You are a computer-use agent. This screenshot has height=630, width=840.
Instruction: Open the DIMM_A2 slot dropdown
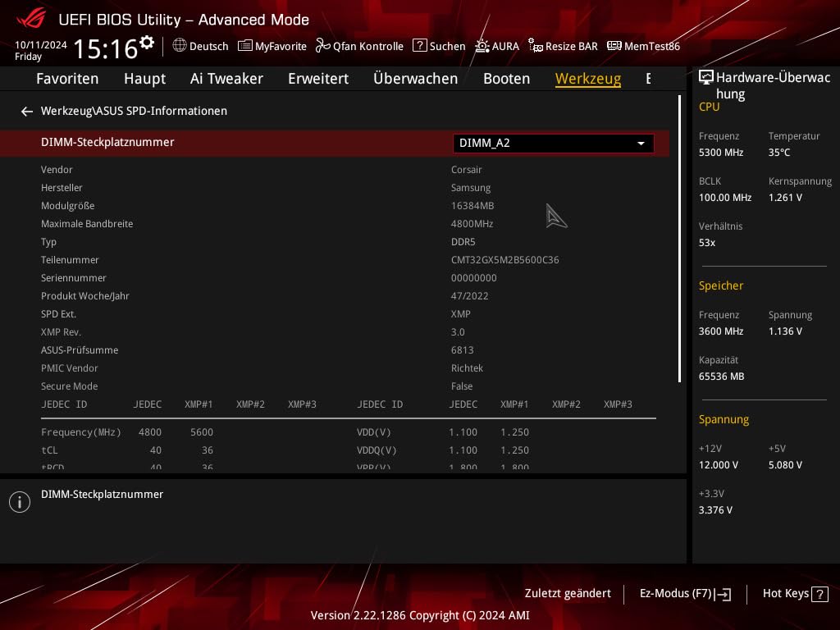[554, 143]
